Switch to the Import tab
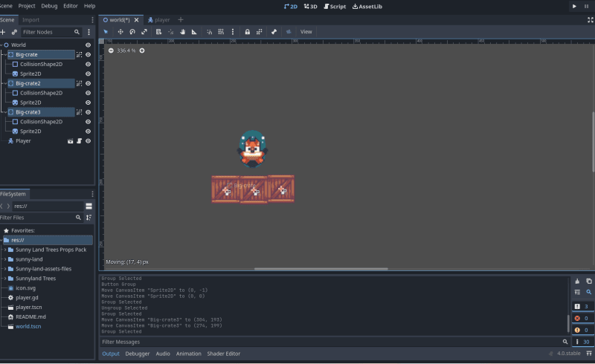This screenshot has width=595, height=364. pyautogui.click(x=30, y=20)
